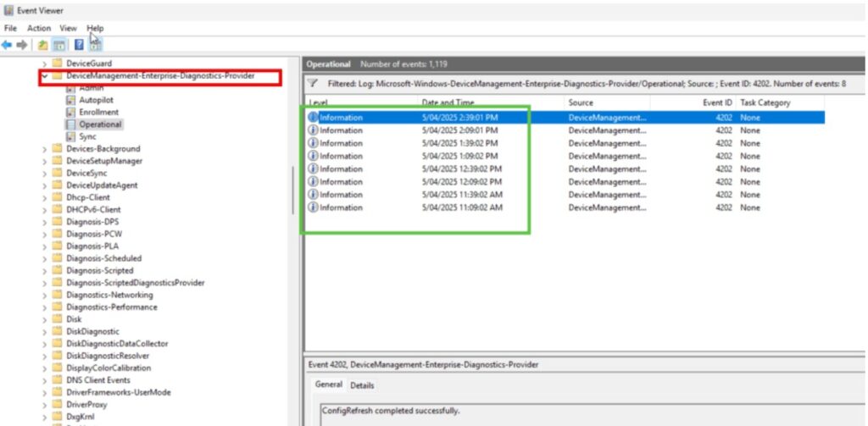Expand the Disk tree node
The width and height of the screenshot is (868, 426).
(45, 319)
